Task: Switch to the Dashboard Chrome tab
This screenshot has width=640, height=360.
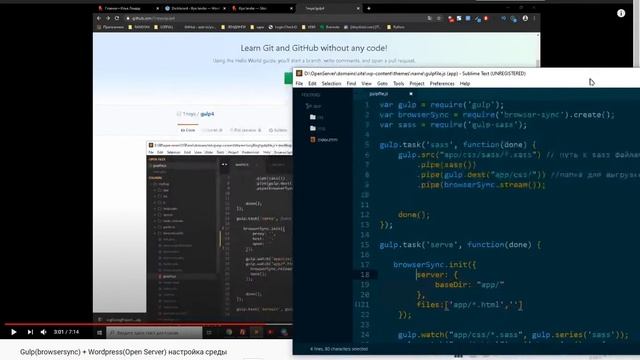Action: (x=195, y=8)
